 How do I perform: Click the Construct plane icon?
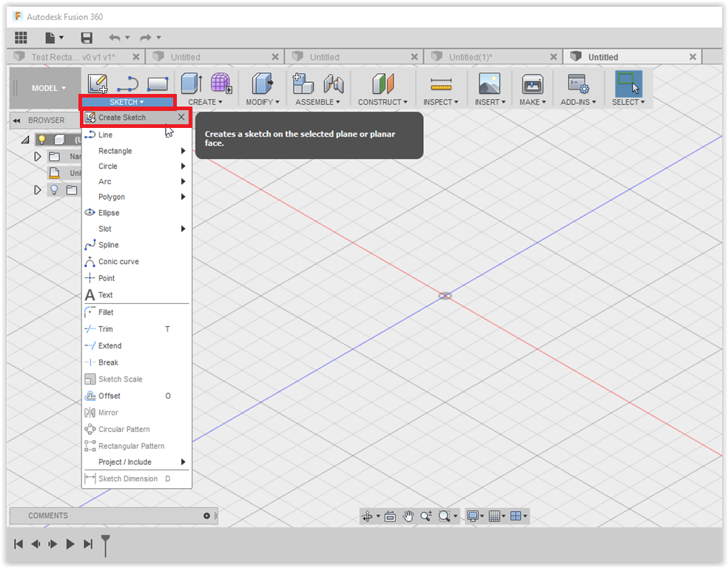point(383,84)
